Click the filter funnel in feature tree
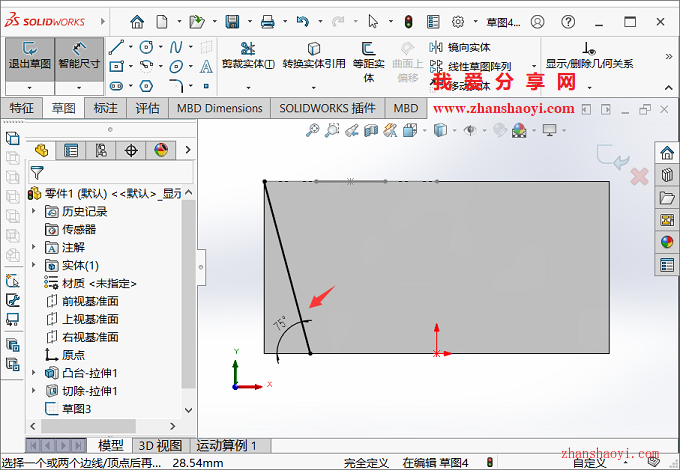The height and width of the screenshot is (470, 680). tap(37, 173)
